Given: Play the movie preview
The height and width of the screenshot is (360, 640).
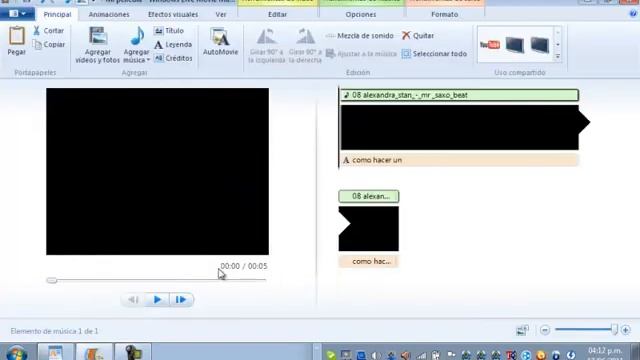Looking at the screenshot, I should (x=157, y=300).
